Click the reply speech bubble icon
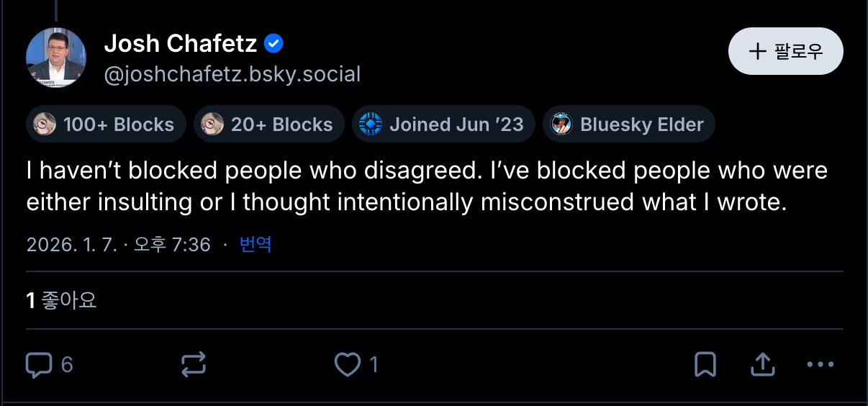This screenshot has width=868, height=406. (39, 365)
